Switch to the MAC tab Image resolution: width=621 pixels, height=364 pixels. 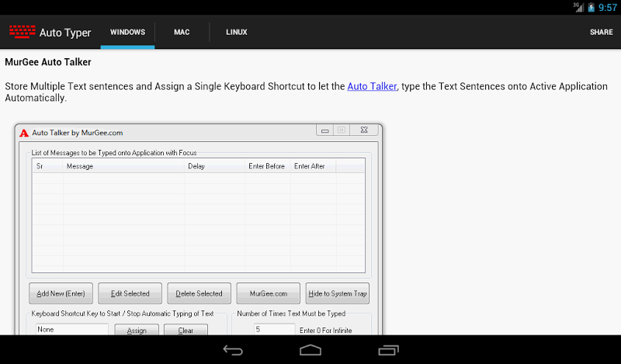(x=182, y=32)
